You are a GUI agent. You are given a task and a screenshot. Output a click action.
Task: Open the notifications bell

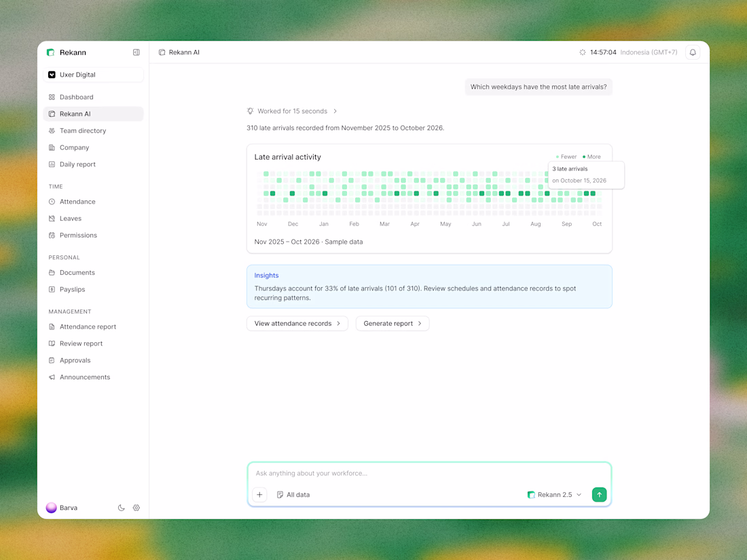click(693, 52)
